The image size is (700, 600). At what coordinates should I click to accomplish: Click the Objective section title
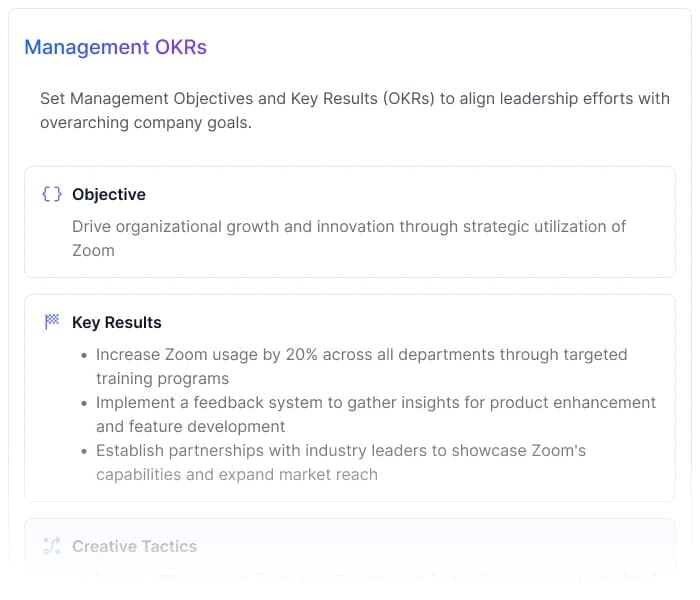click(109, 194)
